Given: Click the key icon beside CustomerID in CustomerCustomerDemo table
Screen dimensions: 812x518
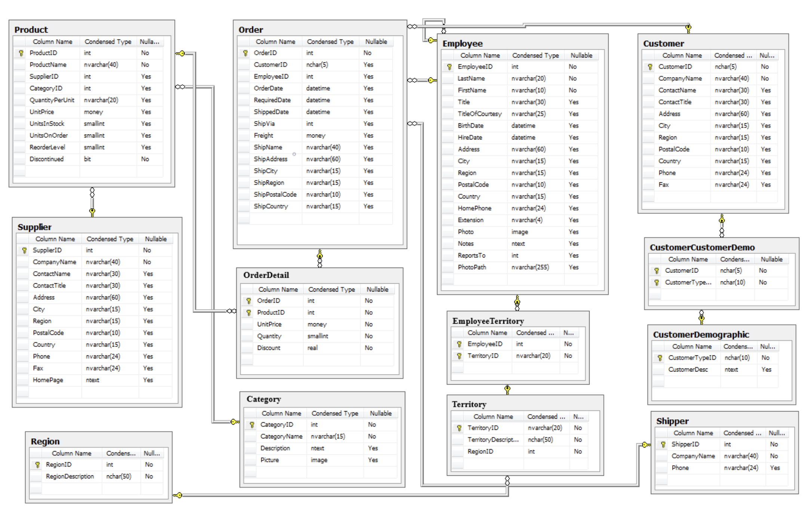Looking at the screenshot, I should click(x=656, y=271).
